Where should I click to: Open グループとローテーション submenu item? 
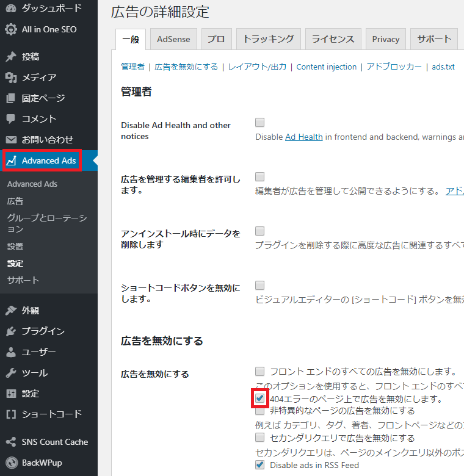tap(47, 223)
